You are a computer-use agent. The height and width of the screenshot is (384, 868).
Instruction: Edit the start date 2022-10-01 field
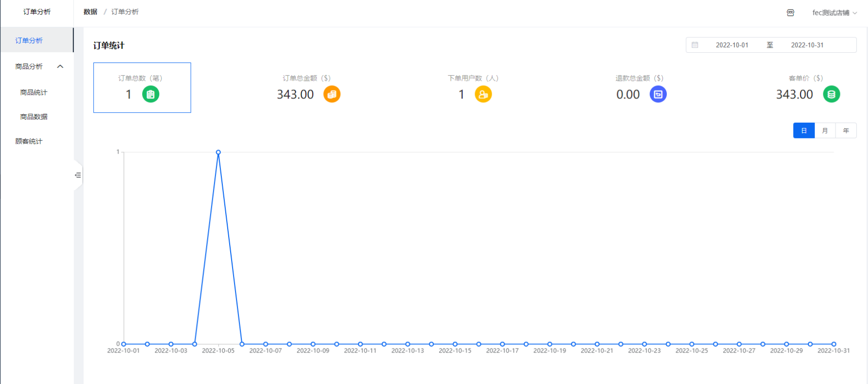tap(732, 45)
